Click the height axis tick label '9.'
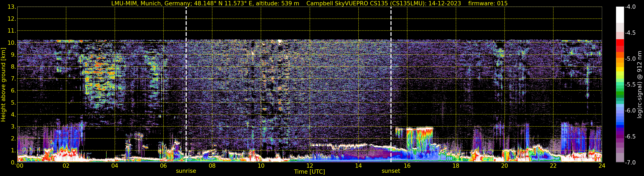Image resolution: width=644 pixels, height=176 pixels. [13, 55]
